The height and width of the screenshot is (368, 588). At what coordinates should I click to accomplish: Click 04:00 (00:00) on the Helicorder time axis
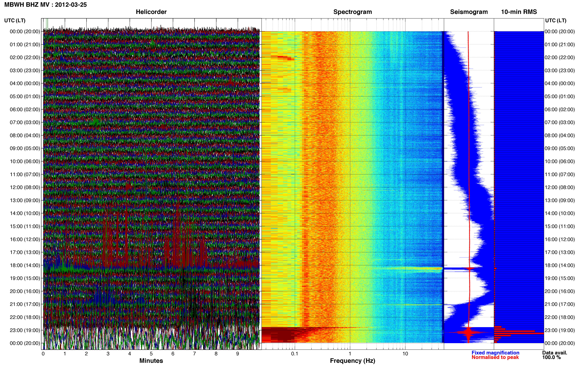point(25,83)
